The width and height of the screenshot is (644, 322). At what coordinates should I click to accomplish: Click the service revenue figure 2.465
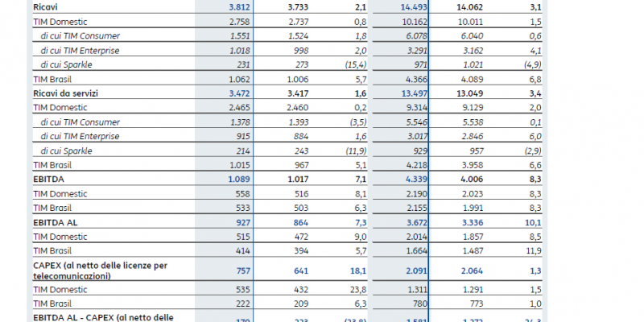239,108
